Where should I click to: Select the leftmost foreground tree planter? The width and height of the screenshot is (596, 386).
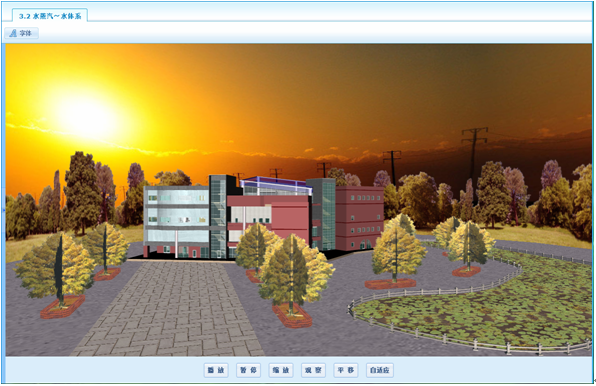pos(63,307)
